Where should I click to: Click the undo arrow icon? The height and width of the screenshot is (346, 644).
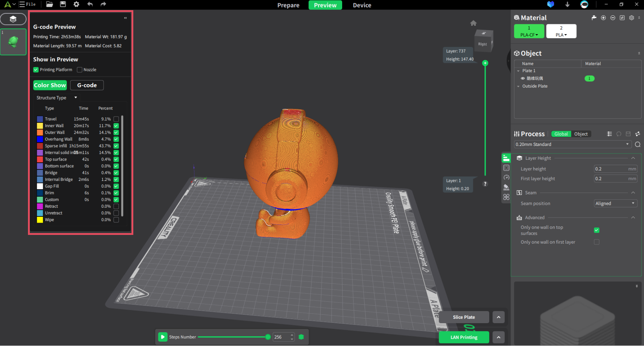pyautogui.click(x=90, y=4)
